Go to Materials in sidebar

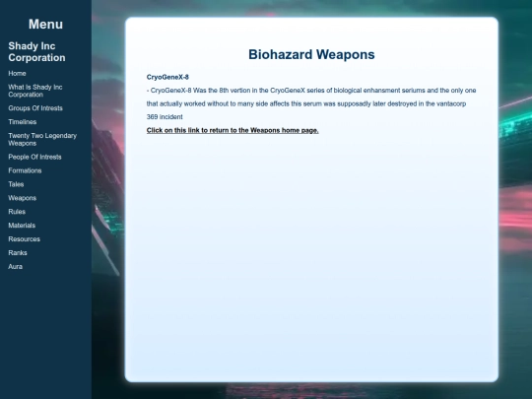click(22, 226)
